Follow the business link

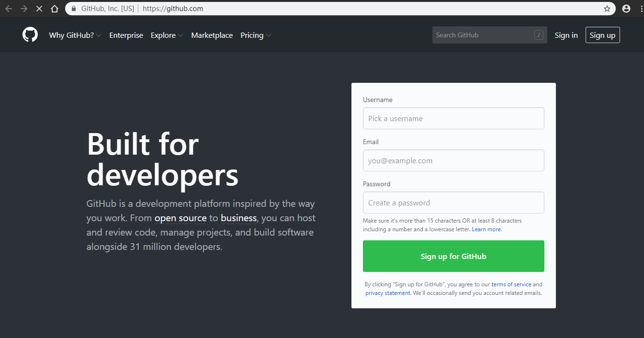(239, 218)
